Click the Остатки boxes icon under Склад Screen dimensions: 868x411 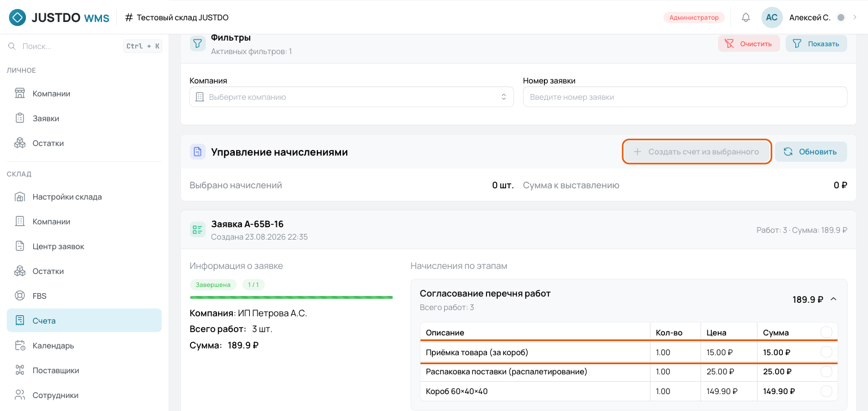(x=20, y=271)
